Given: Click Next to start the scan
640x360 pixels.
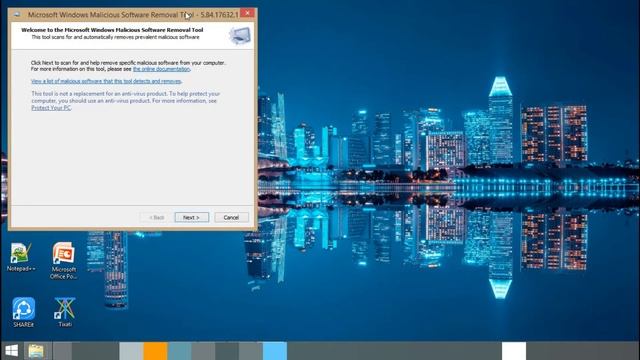Looking at the screenshot, I should click(191, 218).
